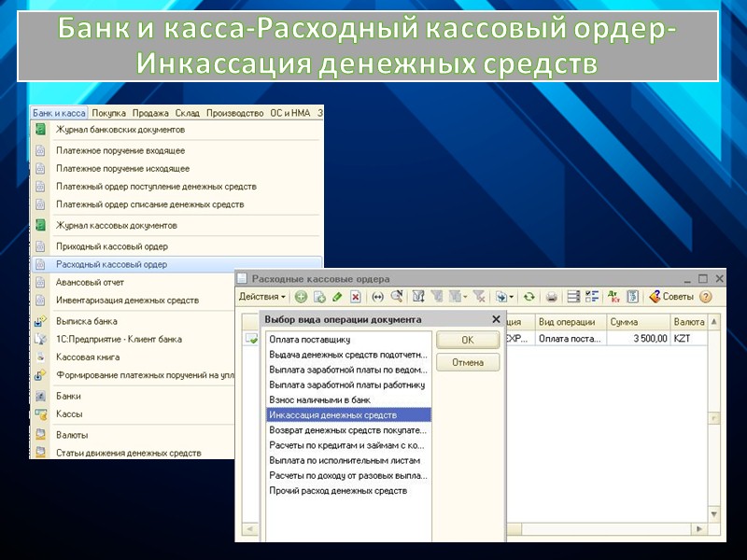Click the orange question mark Help icon
Image resolution: width=747 pixels, height=560 pixels.
[706, 297]
